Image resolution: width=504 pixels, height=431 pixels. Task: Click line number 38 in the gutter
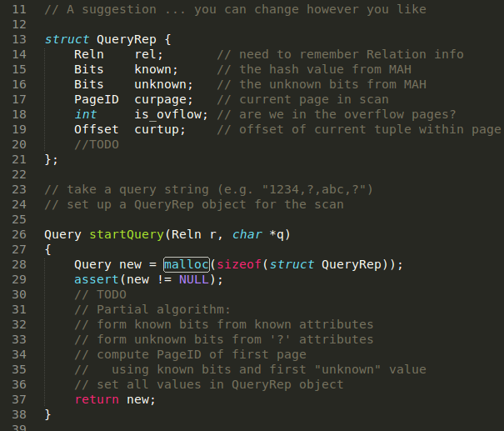20,414
